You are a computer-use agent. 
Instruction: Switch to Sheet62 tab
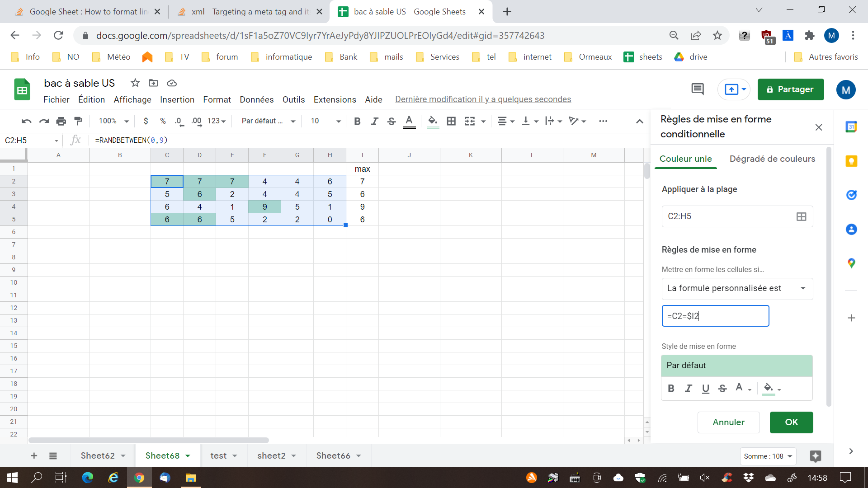coord(98,455)
